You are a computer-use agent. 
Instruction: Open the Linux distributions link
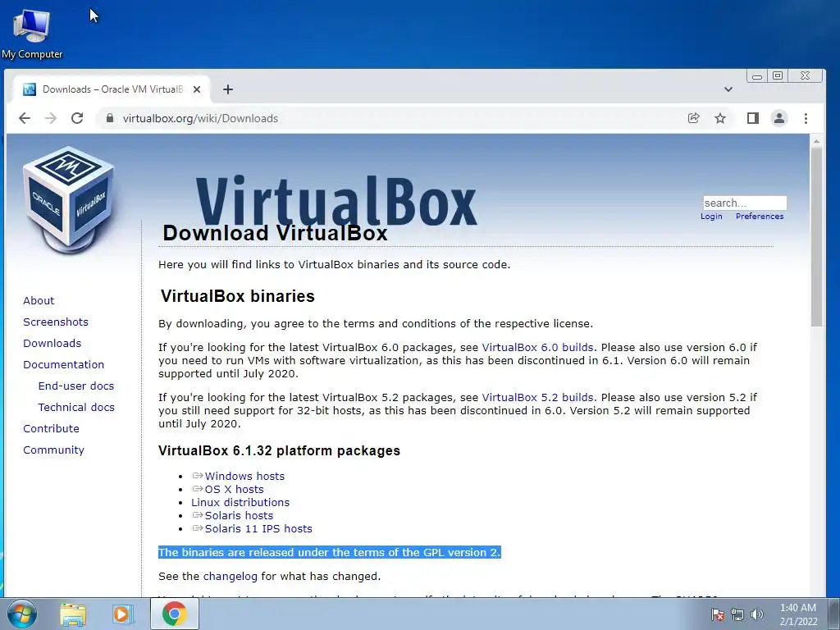pyautogui.click(x=240, y=503)
